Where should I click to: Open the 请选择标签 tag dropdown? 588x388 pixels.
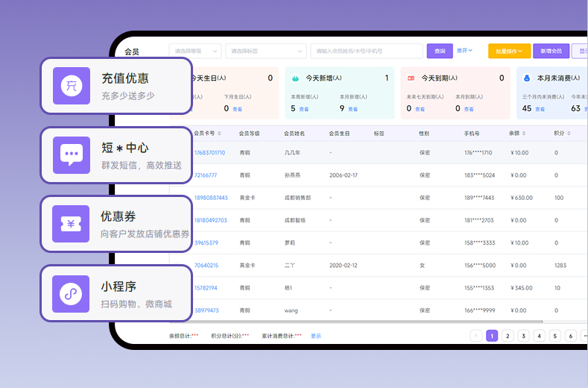(x=265, y=51)
